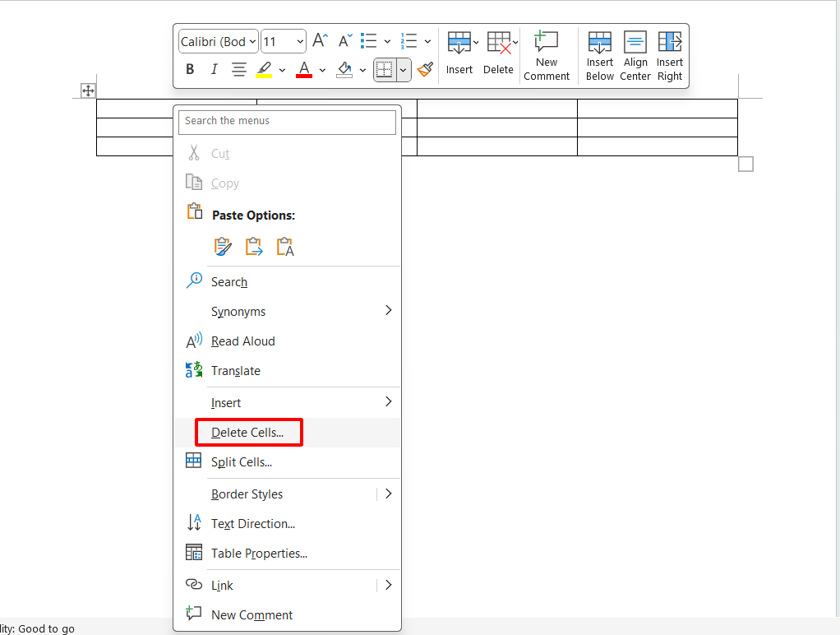Open the font size dropdown
The image size is (840, 635).
[284, 41]
